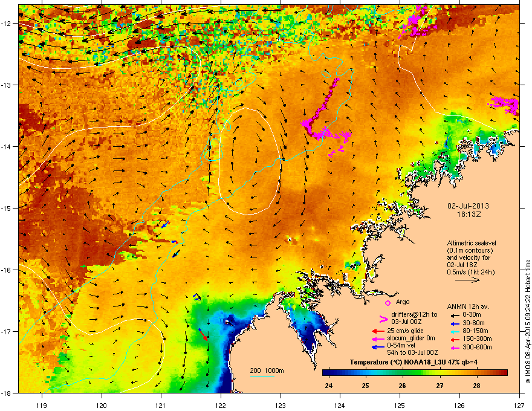Click the red glider arrow near 121.7E 17S
532x411 pixels.
tap(204, 335)
